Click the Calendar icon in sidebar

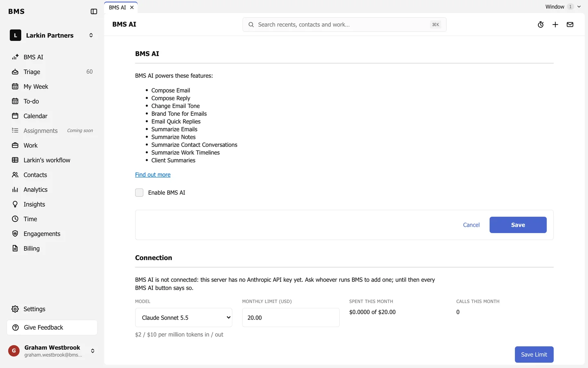[x=15, y=116]
